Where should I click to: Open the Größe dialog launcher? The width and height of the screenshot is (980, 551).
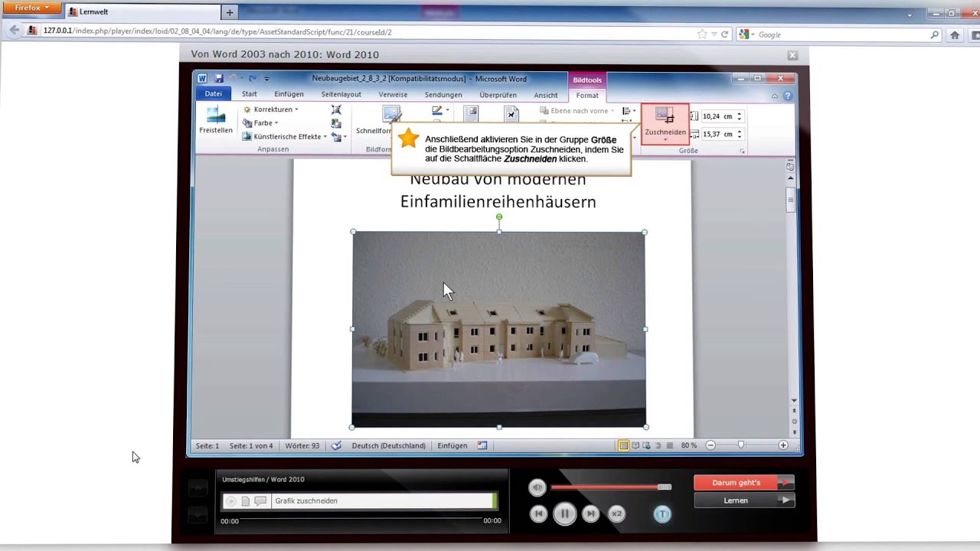[x=742, y=152]
